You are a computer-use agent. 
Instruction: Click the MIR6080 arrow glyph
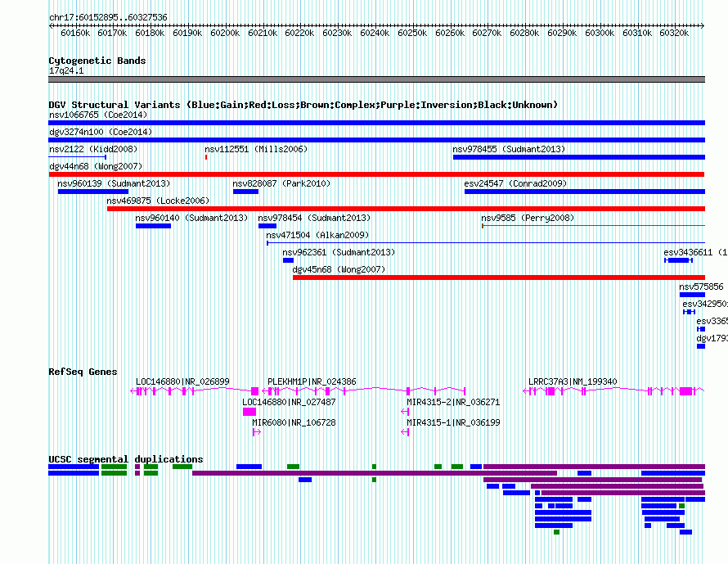click(x=257, y=432)
